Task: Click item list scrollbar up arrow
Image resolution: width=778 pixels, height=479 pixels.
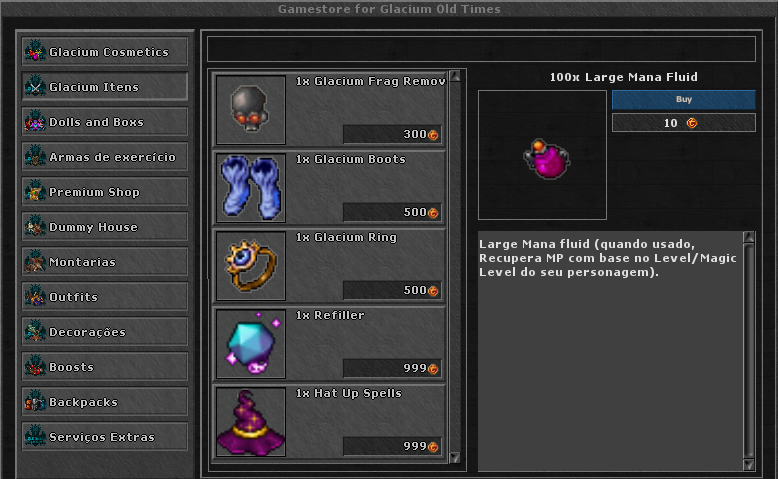Action: pos(454,76)
